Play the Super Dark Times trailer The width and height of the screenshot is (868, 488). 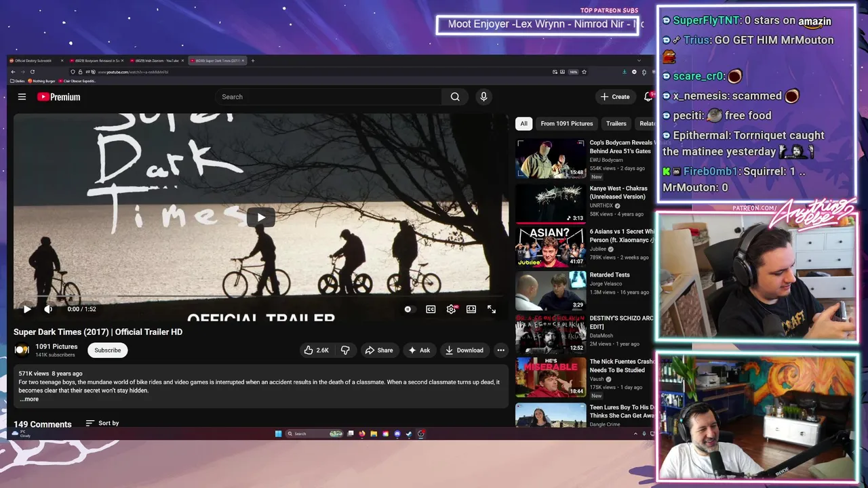[x=27, y=309]
